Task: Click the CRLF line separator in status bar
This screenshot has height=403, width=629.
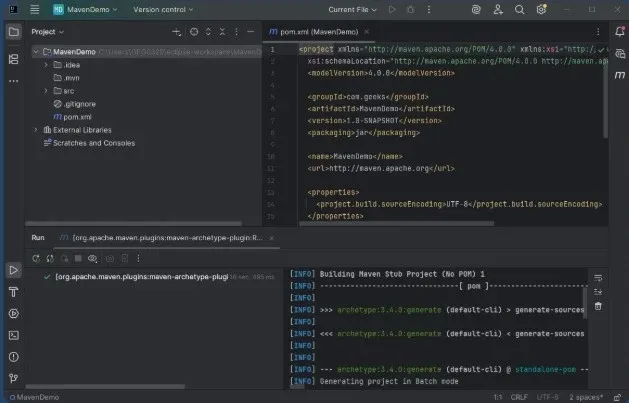Action: click(x=518, y=397)
